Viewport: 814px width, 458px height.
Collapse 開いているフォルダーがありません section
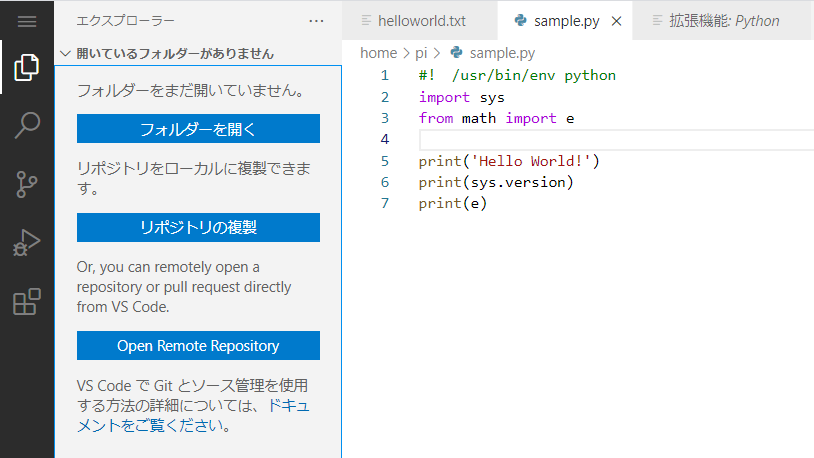(x=65, y=53)
